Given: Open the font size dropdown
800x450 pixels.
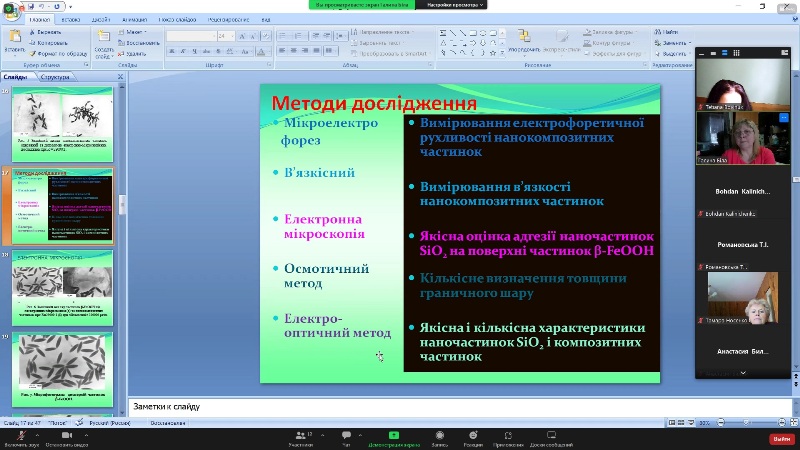Looking at the screenshot, I should tap(232, 36).
